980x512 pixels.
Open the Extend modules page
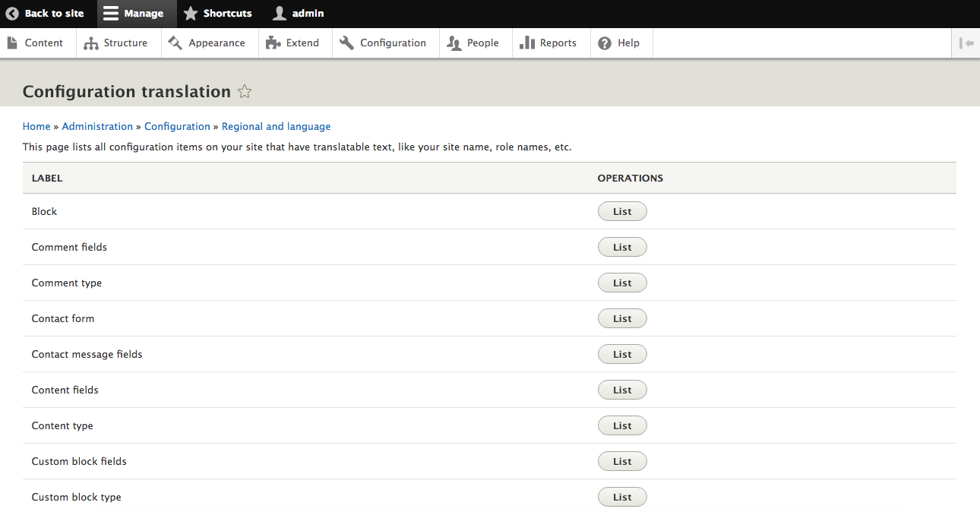(293, 43)
